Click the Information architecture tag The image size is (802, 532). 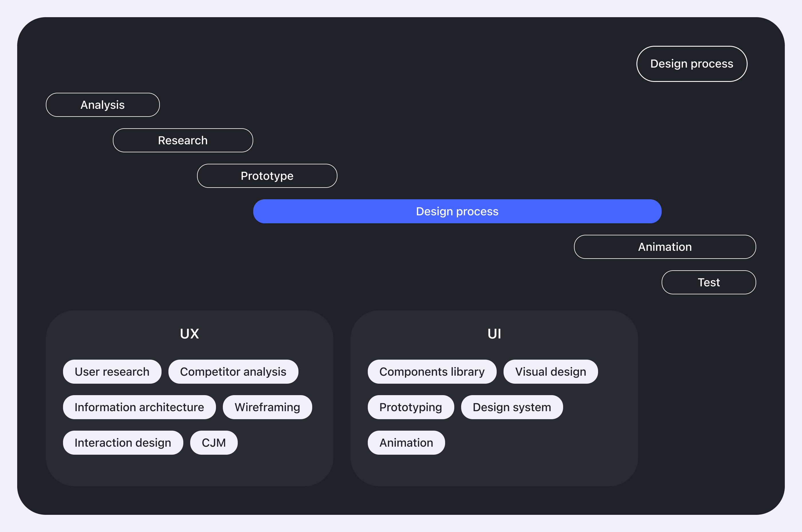click(x=139, y=407)
